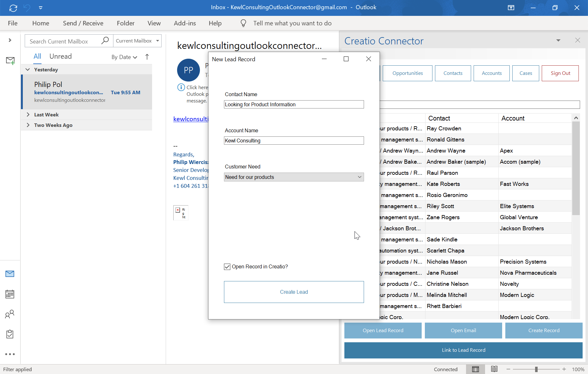Open the Tasks view in Outlook
The image size is (588, 374).
click(x=10, y=334)
